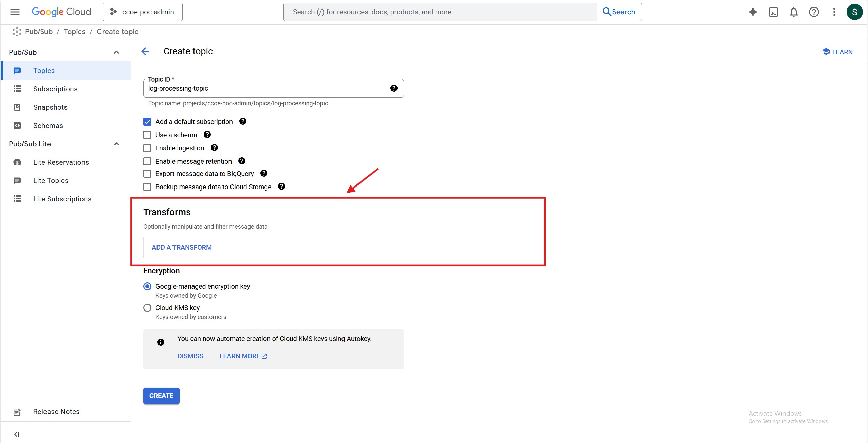
Task: Select the Cloud KMS key radio option
Action: click(x=147, y=308)
